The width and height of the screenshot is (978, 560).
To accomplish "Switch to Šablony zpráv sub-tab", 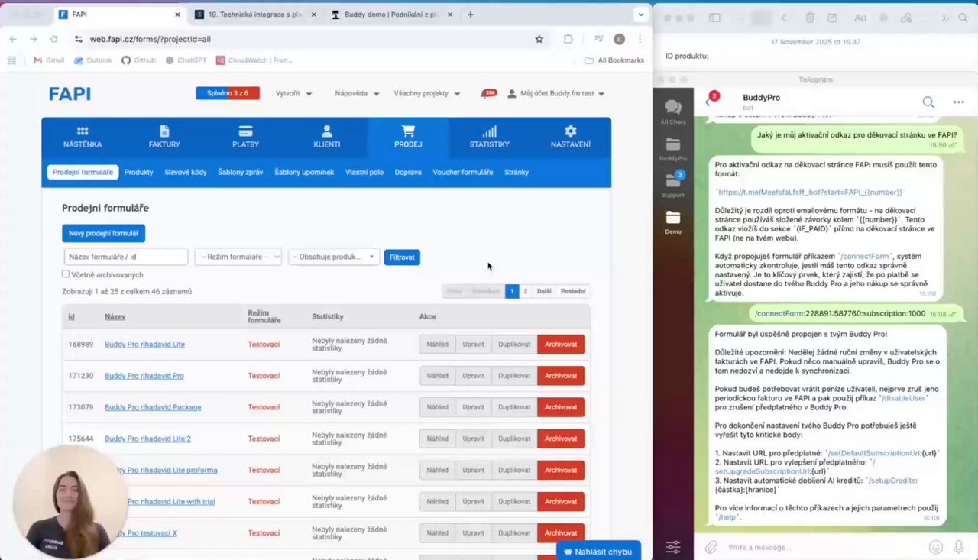I will point(240,172).
